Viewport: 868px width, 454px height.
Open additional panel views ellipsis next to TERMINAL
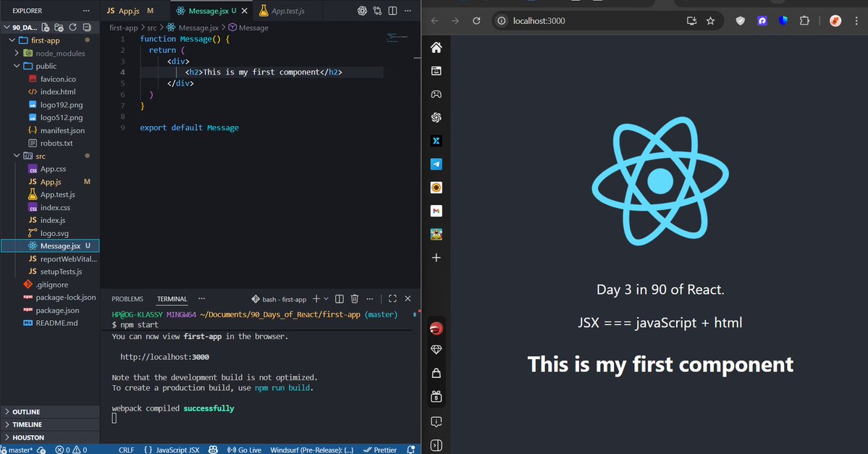point(201,298)
